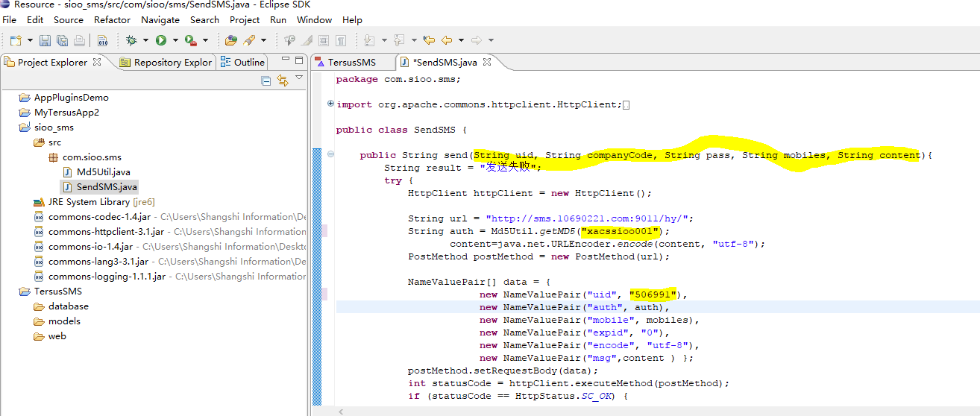The image size is (980, 416).
Task: Launch External Tools toolbar icon
Action: pos(191,40)
